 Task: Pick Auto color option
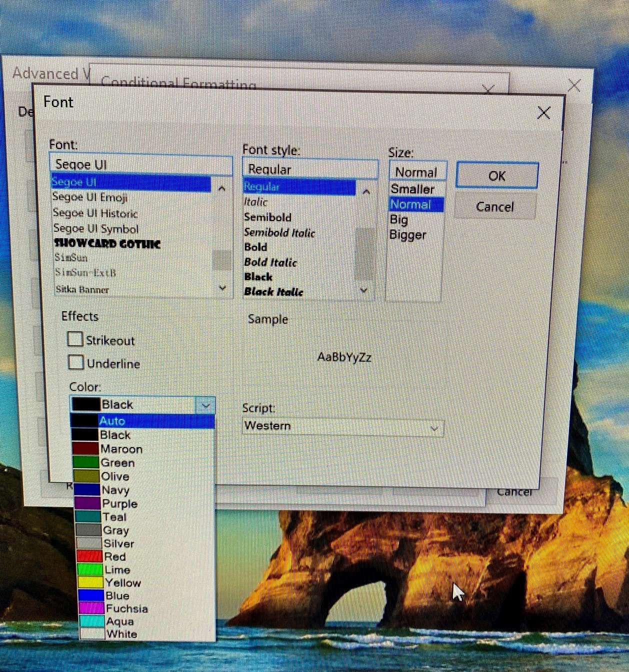pos(142,421)
